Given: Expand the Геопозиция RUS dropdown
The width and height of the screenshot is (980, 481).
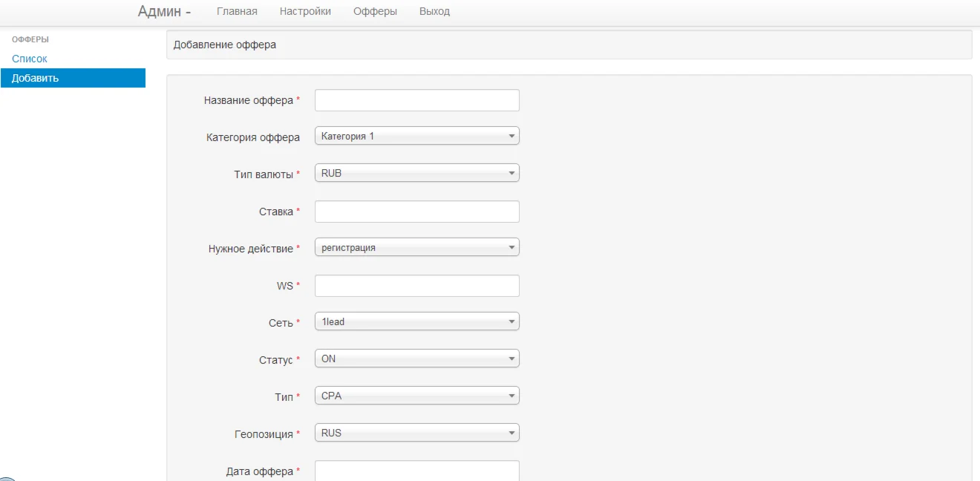Looking at the screenshot, I should pos(416,433).
